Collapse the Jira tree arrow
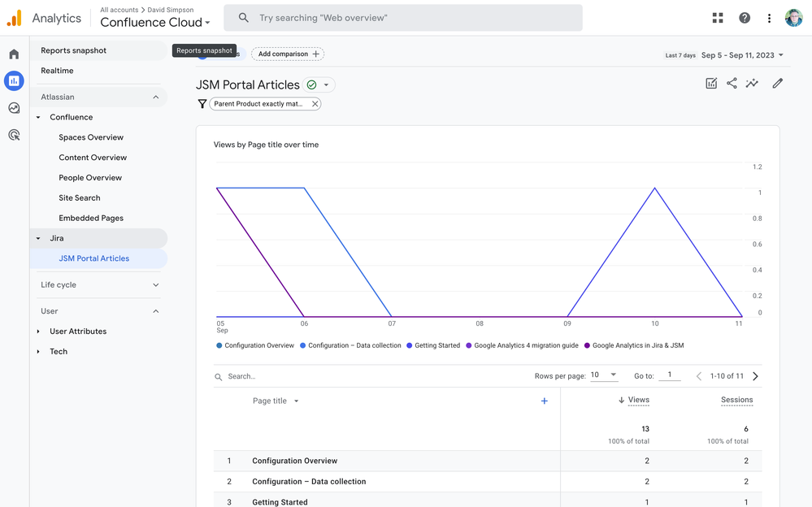 coord(38,238)
